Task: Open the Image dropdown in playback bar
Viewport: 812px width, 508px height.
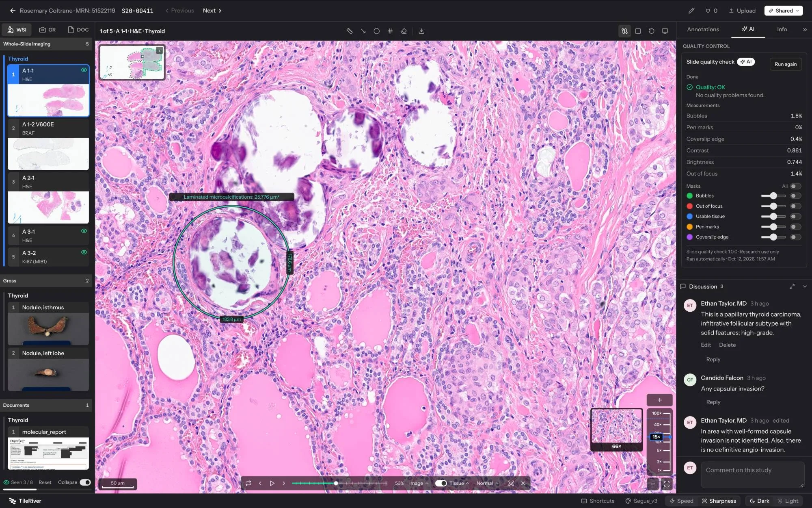Action: pyautogui.click(x=419, y=483)
